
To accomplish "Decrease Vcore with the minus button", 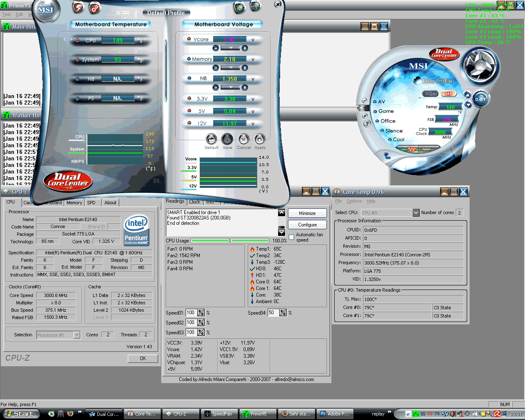I will pyautogui.click(x=215, y=48).
